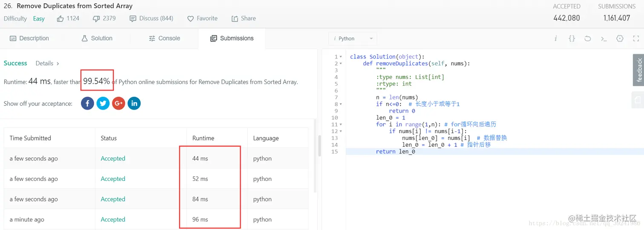The height and width of the screenshot is (230, 644).
Task: Switch to the Solution tab
Action: pos(97,38)
